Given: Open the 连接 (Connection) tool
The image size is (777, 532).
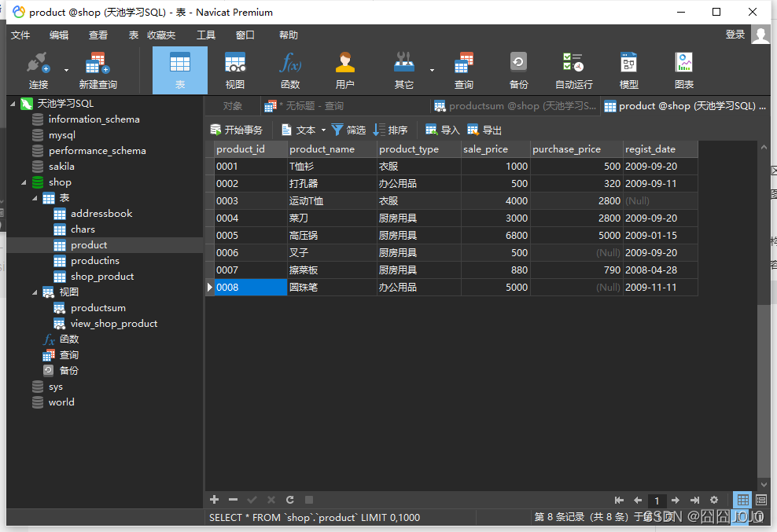Looking at the screenshot, I should pos(39,71).
